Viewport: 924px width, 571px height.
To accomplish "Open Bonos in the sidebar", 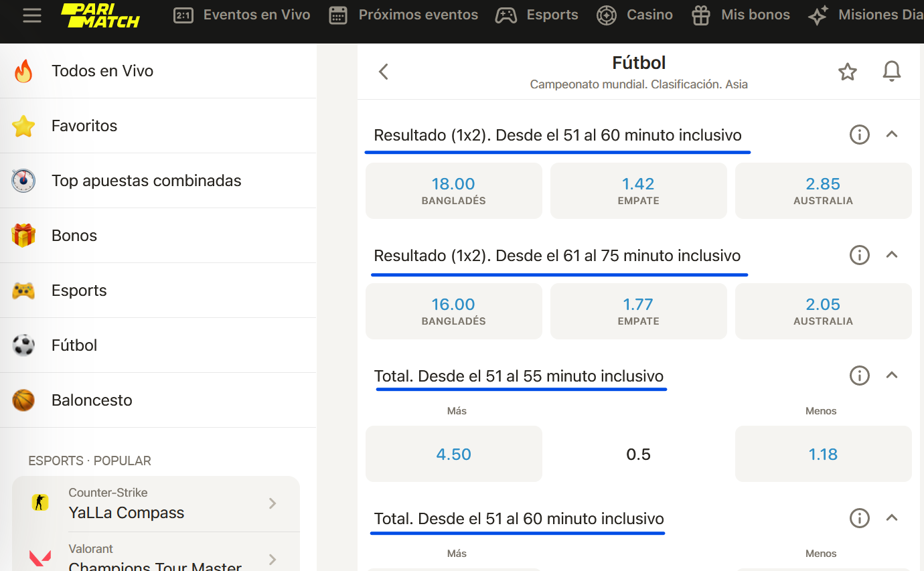I will (x=158, y=236).
